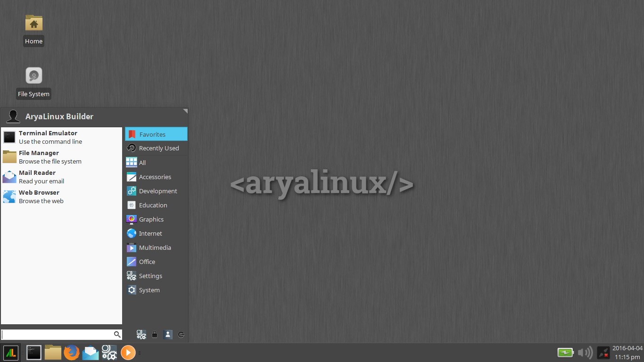Click the lock screen padlock icon
The image size is (644, 362).
point(155,335)
